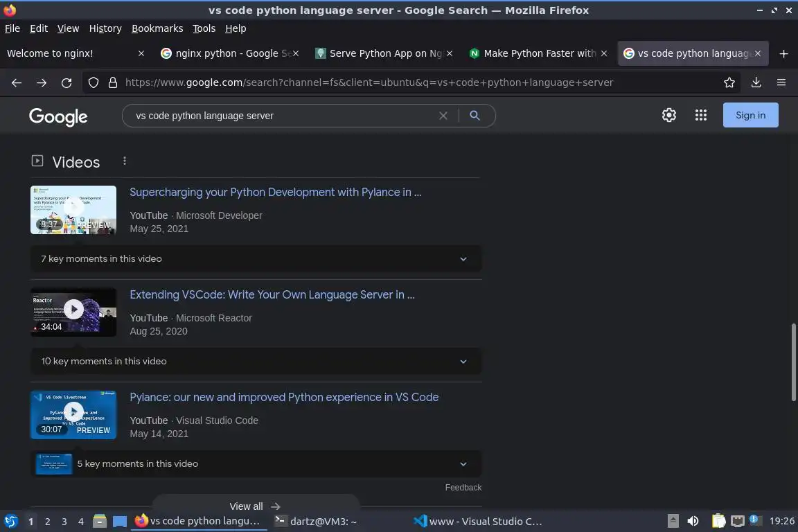The height and width of the screenshot is (532, 798).
Task: Play the 30:07 VS Code livestream thumbnail
Action: (73, 415)
